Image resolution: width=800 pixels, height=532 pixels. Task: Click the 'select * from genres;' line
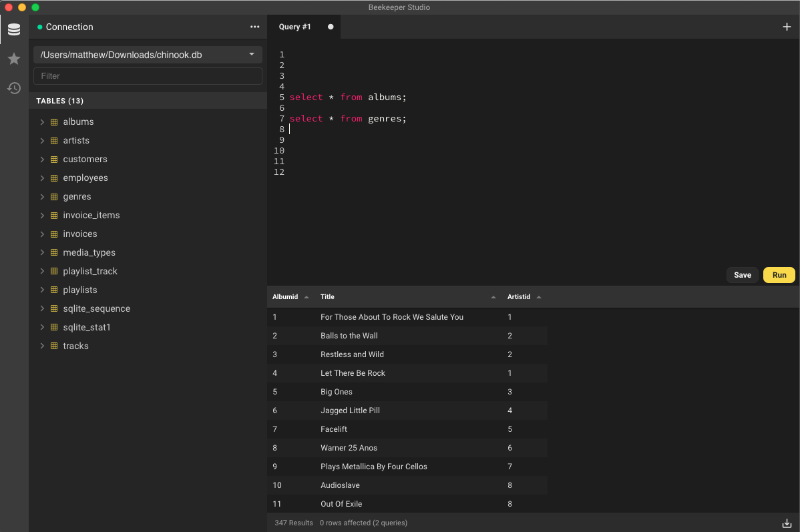(348, 118)
